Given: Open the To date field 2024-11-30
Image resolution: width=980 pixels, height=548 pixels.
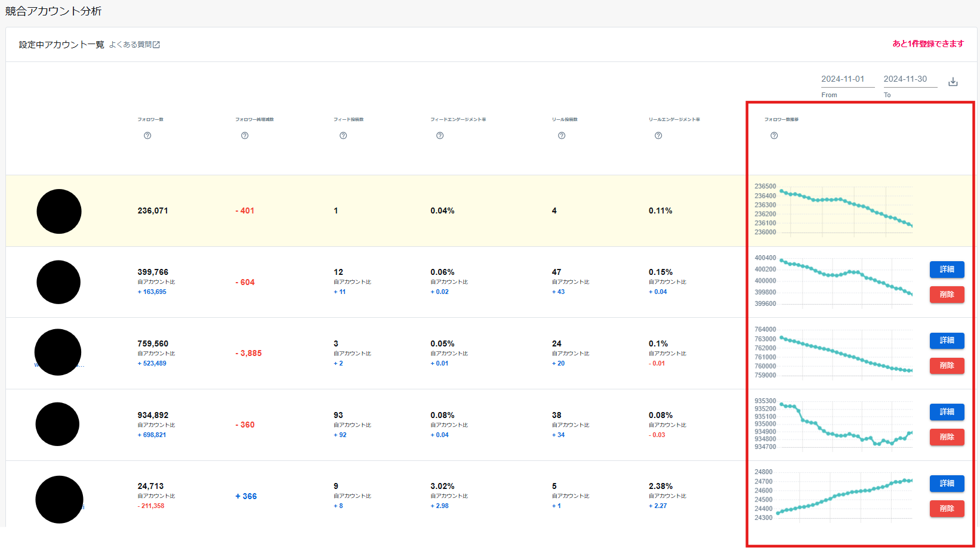Looking at the screenshot, I should point(910,79).
